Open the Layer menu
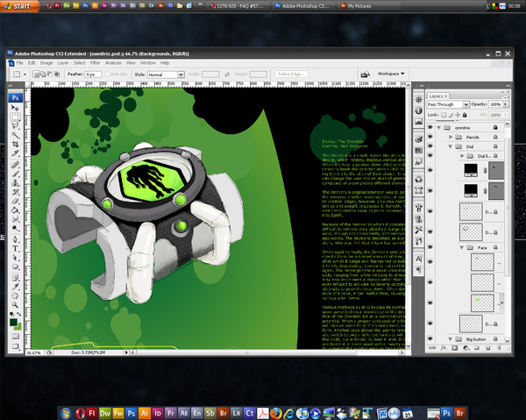Screen dimensions: 526x420 pos(61,63)
